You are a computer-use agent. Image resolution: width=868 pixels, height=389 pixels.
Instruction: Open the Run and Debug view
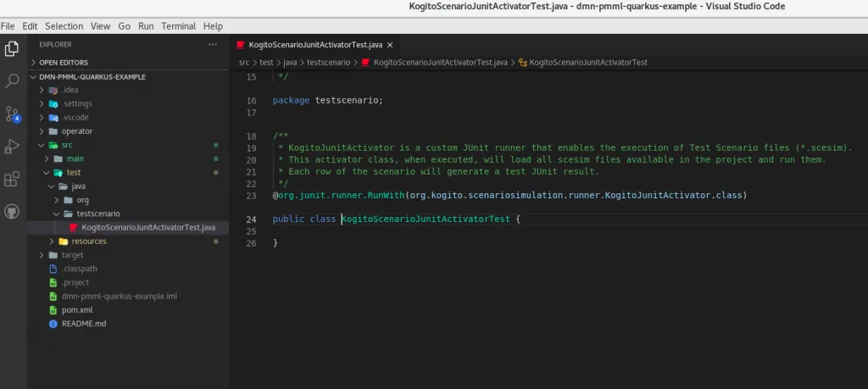pos(12,147)
